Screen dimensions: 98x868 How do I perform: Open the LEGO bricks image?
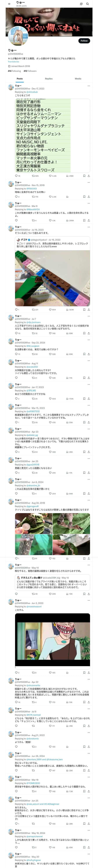coord(52,278)
